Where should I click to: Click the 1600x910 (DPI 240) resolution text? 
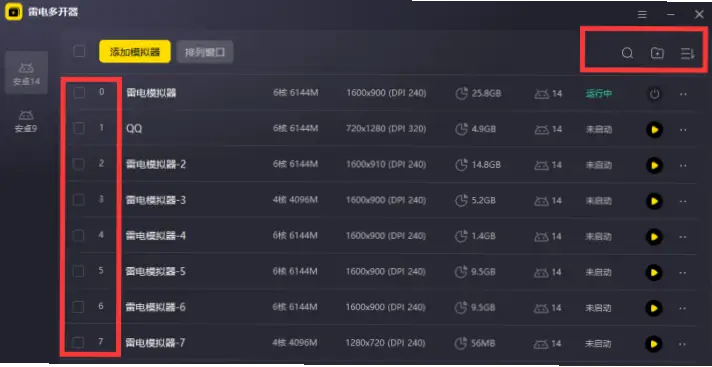(386, 164)
